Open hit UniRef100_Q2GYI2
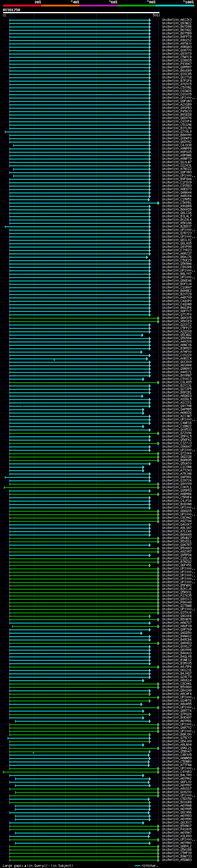Viewport: 197px width, 868px height. 177,325
